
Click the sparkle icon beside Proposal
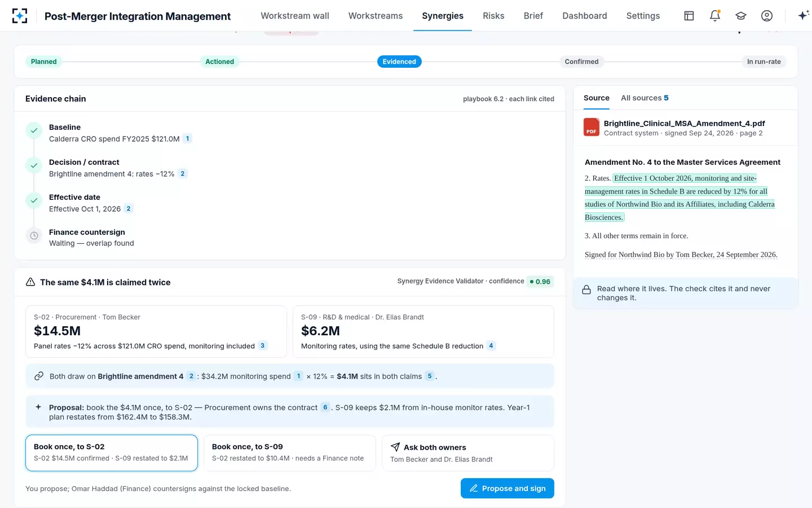pyautogui.click(x=38, y=407)
